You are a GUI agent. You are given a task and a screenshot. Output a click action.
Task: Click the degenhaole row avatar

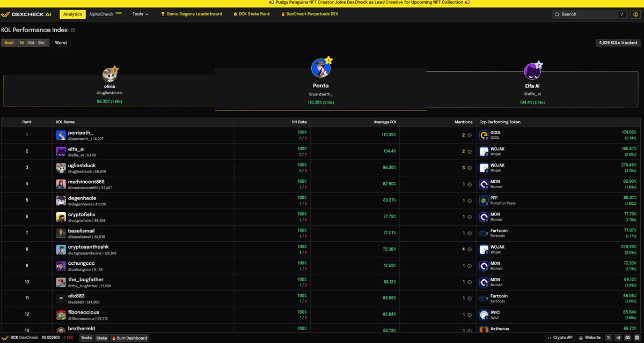tap(61, 200)
